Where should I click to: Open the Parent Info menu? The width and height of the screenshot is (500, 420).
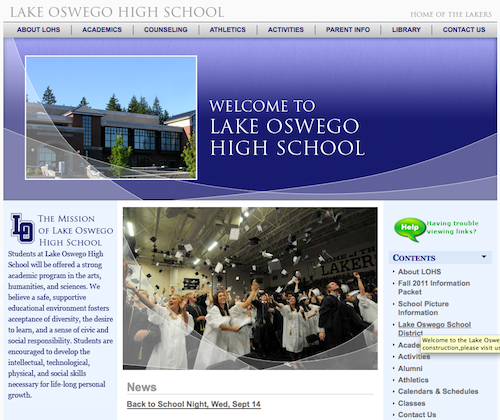tap(348, 30)
